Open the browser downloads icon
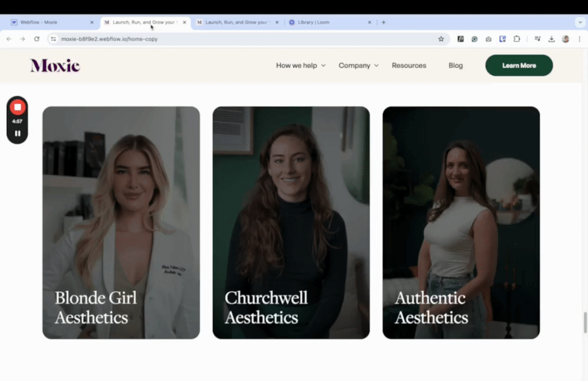 click(x=551, y=39)
